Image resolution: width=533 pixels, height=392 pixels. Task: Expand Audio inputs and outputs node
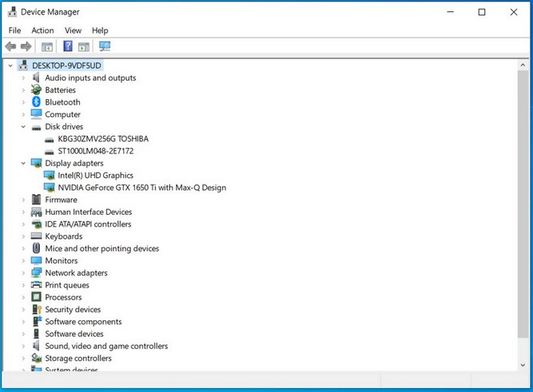pyautogui.click(x=23, y=77)
